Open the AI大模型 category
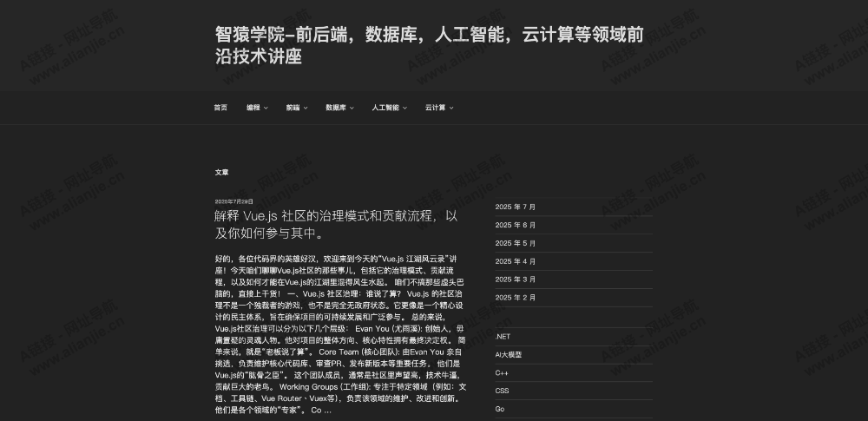 click(508, 355)
